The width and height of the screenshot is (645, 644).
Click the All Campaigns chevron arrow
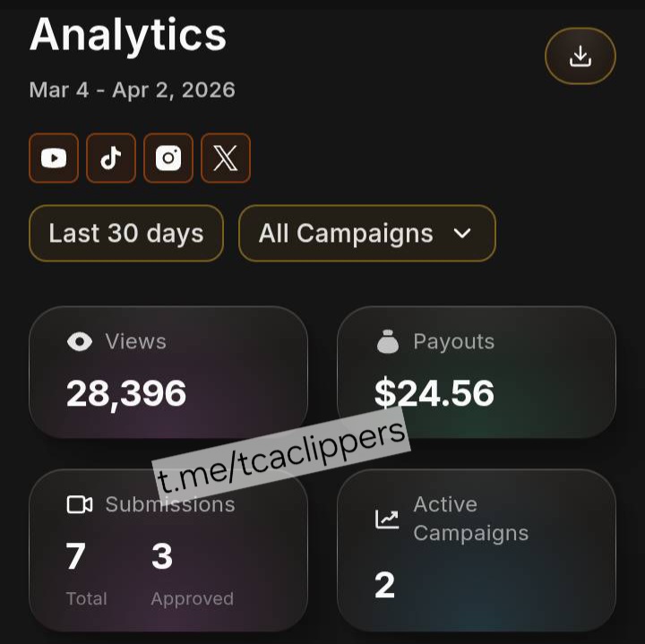[x=462, y=234]
